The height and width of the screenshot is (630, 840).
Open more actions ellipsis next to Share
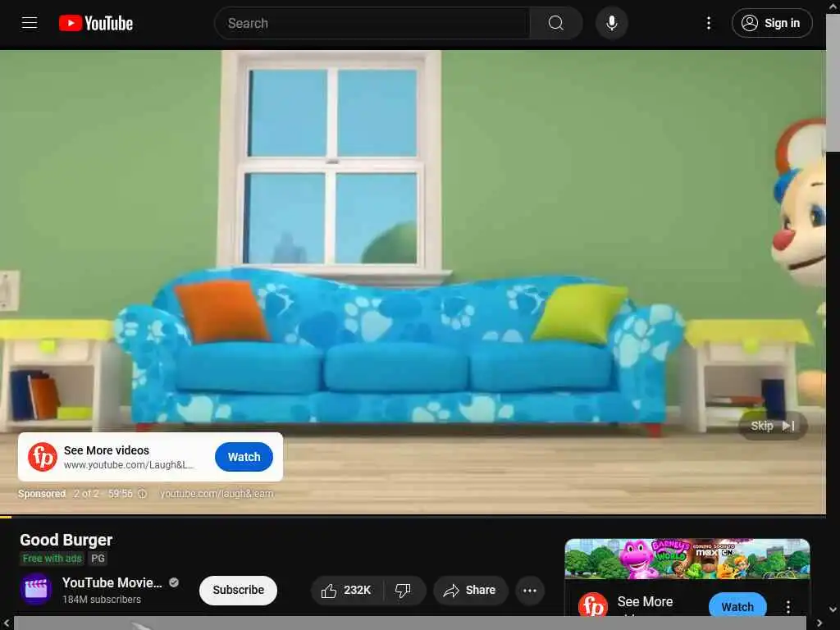(x=530, y=591)
